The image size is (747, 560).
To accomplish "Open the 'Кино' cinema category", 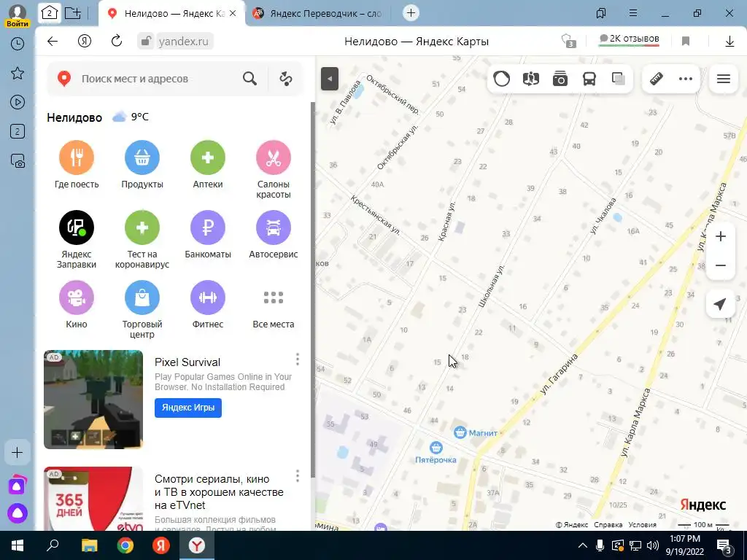I will (x=77, y=297).
